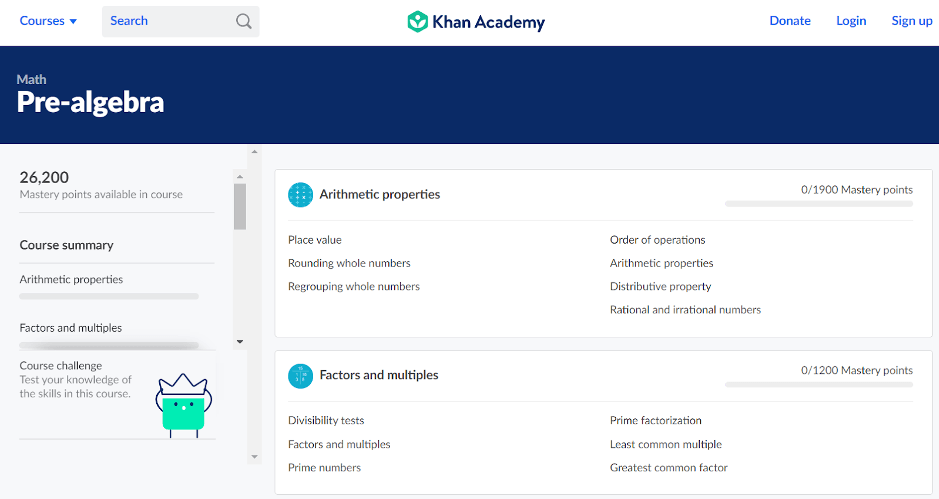
Task: Click the Sign up link
Action: tap(911, 21)
